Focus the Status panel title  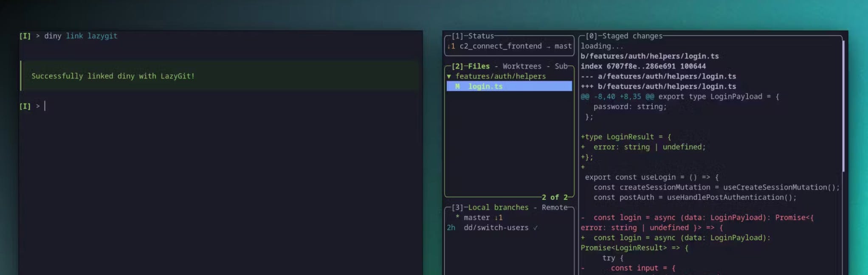[x=481, y=36]
